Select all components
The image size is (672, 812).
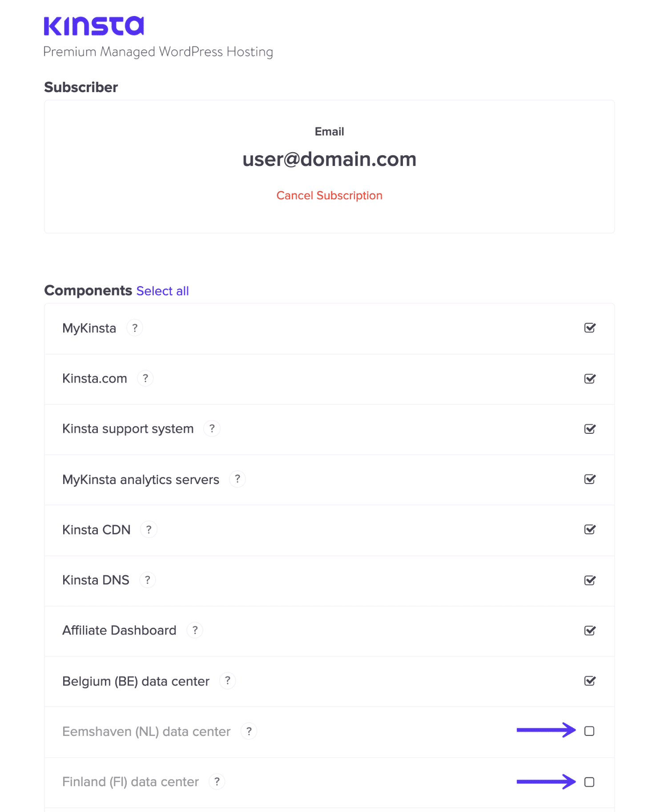click(x=162, y=291)
